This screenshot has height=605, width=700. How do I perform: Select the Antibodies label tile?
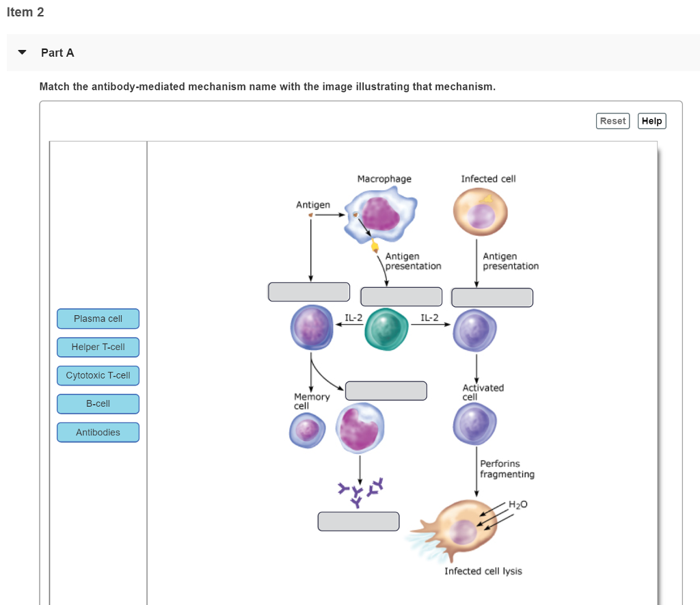click(98, 432)
